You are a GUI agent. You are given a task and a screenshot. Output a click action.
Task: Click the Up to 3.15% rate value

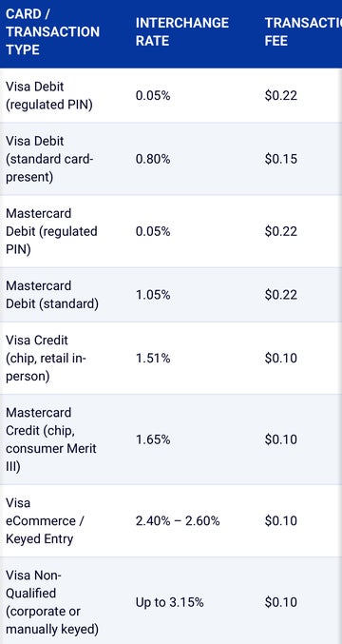[169, 602]
